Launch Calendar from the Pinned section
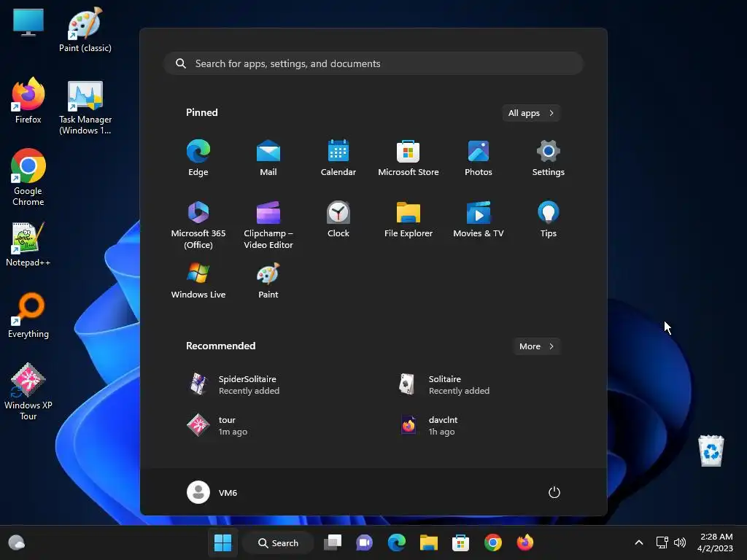 click(x=338, y=157)
